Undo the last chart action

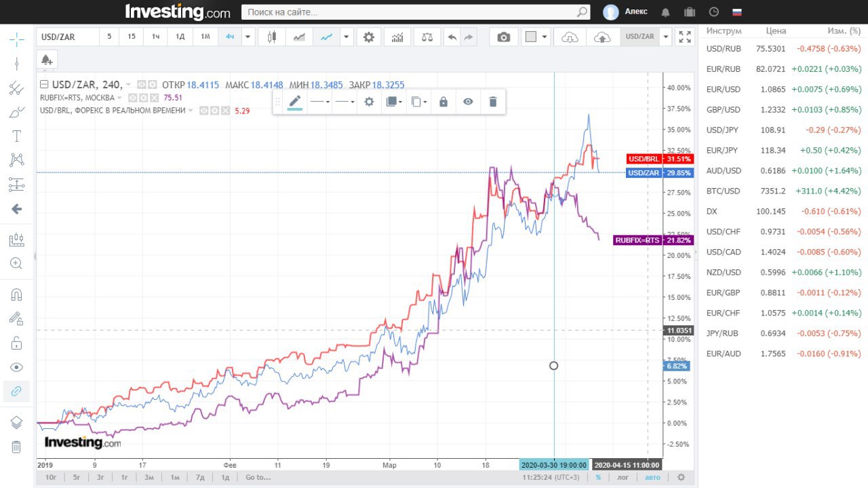click(x=452, y=37)
